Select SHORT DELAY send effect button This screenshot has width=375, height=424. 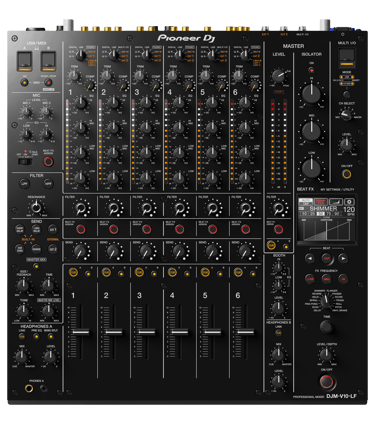tap(20, 229)
